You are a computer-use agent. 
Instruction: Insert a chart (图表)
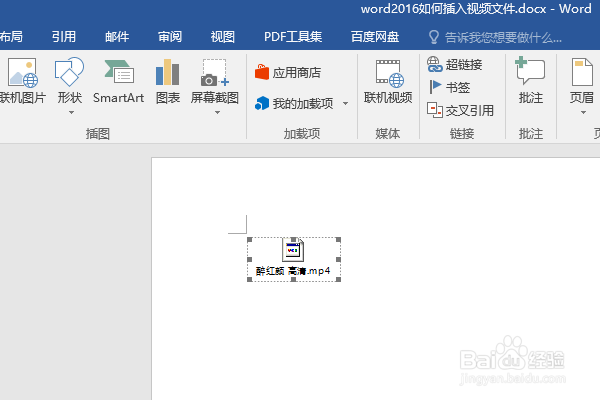click(x=168, y=81)
